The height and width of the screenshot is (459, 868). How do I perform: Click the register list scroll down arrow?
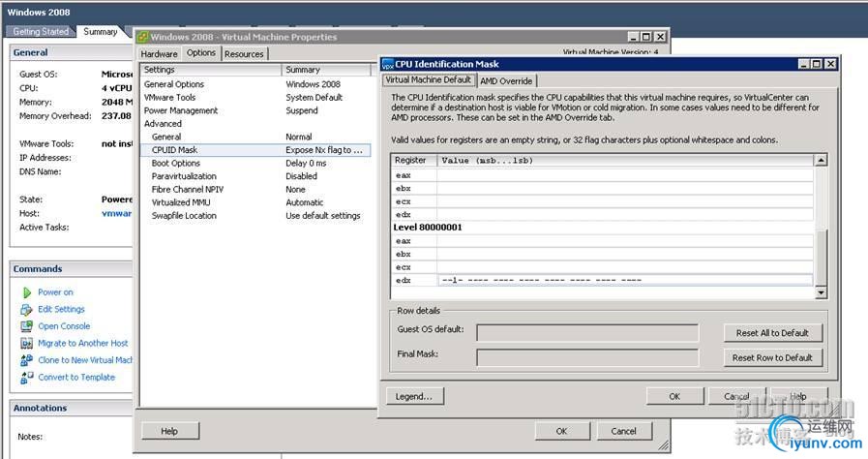[821, 292]
